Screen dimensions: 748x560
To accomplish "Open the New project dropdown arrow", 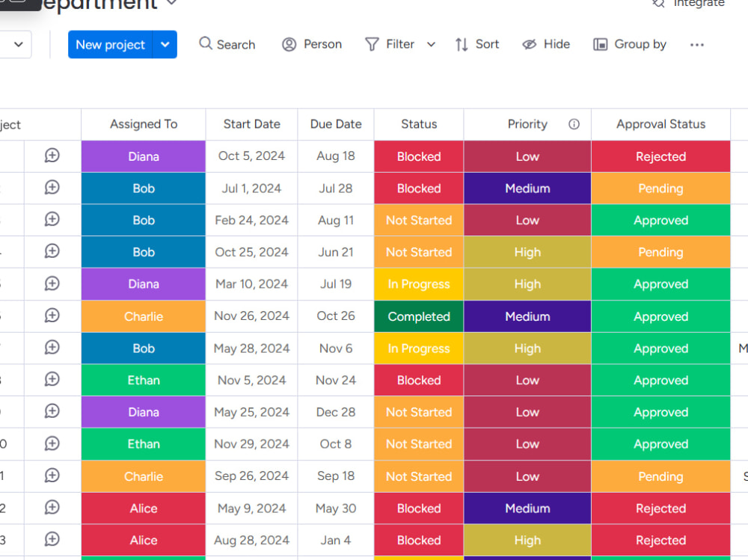I will click(165, 44).
